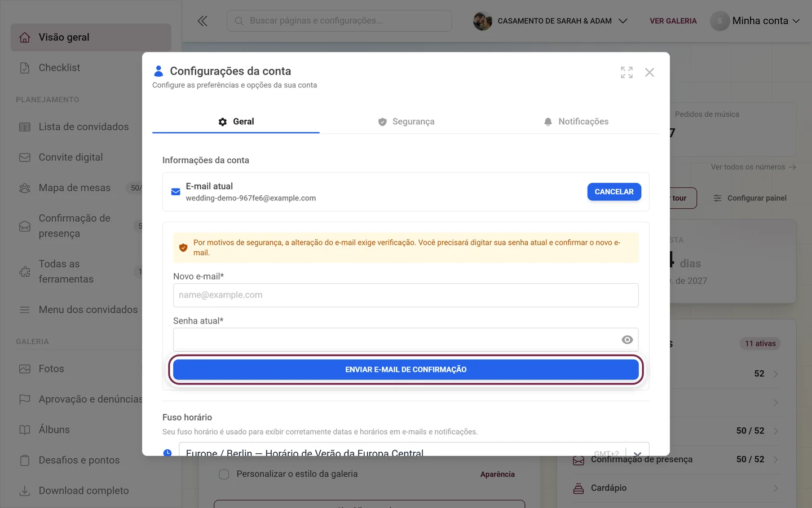The image size is (812, 508).
Task: Click the Lista de convidados table icon
Action: pos(25,127)
